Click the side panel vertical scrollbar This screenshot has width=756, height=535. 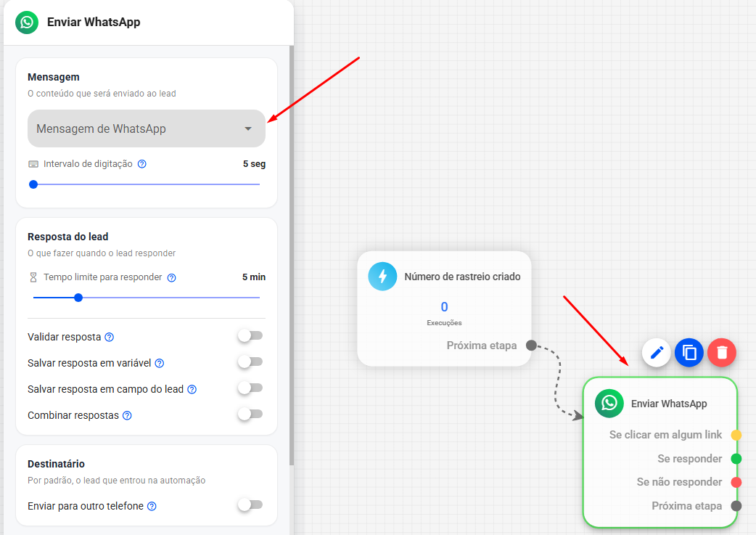pyautogui.click(x=291, y=256)
